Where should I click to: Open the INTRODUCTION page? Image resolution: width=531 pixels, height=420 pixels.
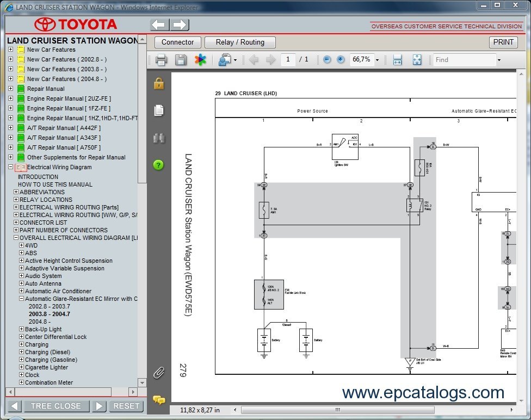coord(38,177)
